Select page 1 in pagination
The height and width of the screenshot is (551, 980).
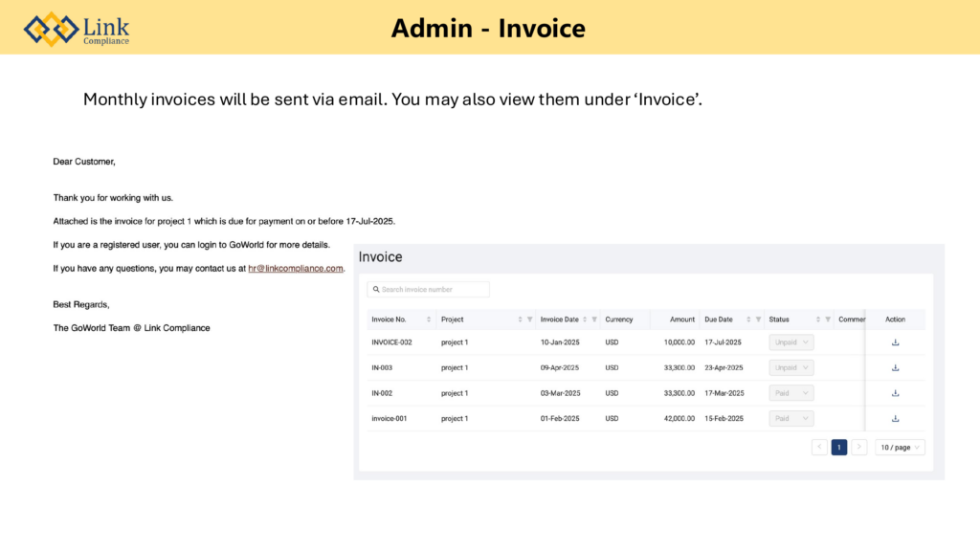click(839, 447)
